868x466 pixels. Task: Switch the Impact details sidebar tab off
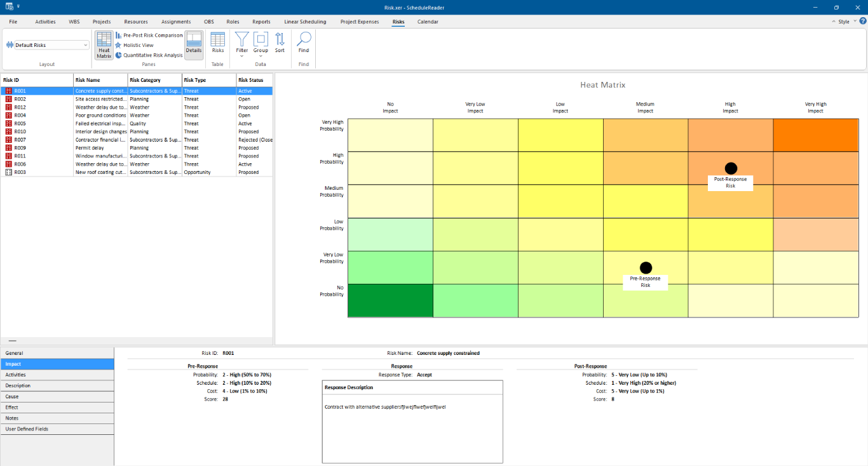click(57, 364)
